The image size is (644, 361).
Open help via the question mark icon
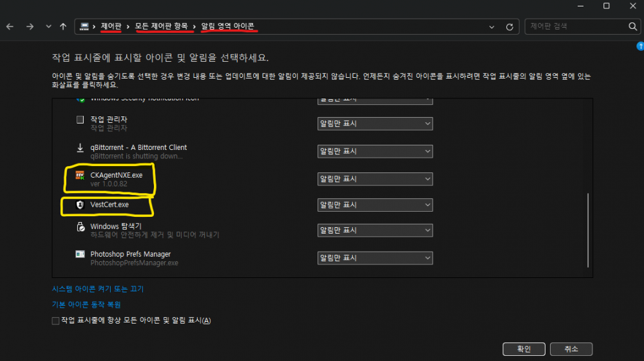point(640,46)
